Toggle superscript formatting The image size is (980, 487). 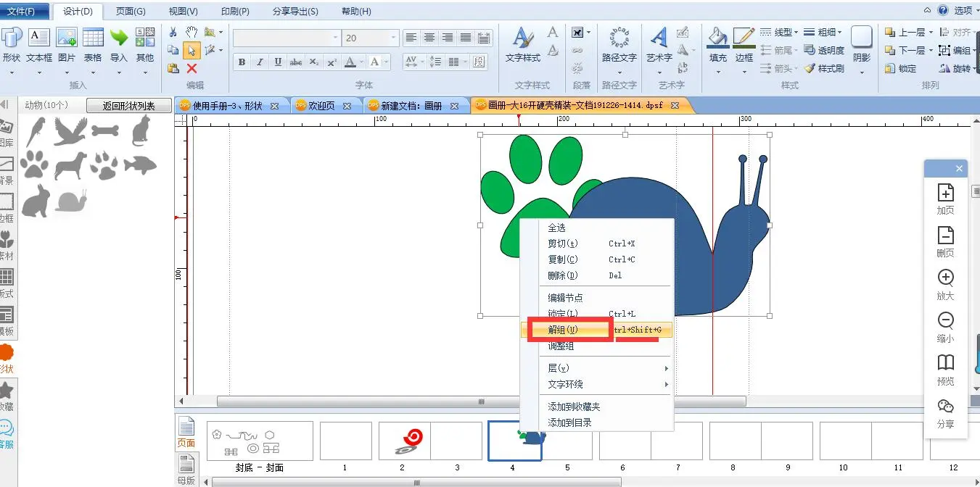click(x=332, y=62)
